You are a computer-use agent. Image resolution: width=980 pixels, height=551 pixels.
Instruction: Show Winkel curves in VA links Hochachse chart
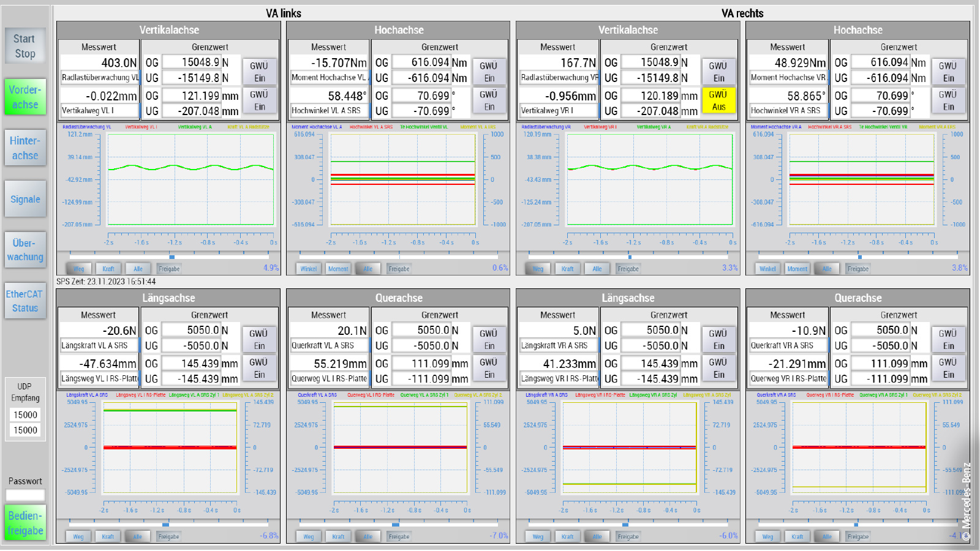(309, 269)
